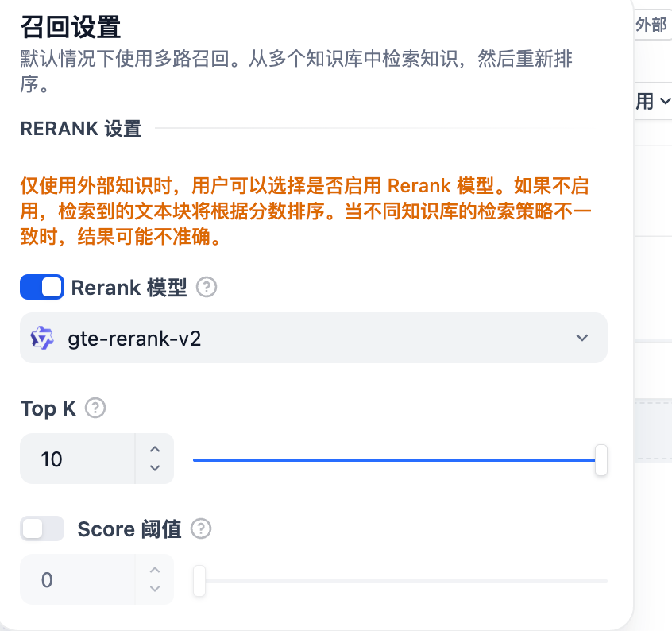672x631 pixels.
Task: Click the Top K slider handle
Action: click(x=601, y=460)
